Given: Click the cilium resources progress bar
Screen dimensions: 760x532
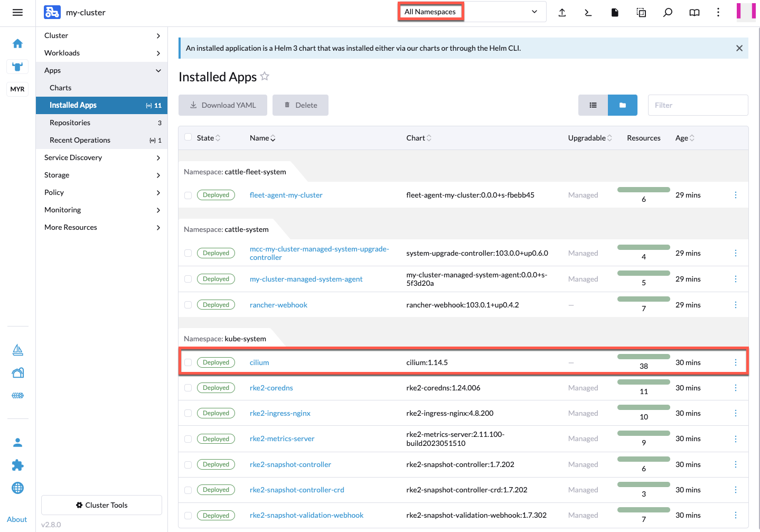Looking at the screenshot, I should click(x=644, y=357).
